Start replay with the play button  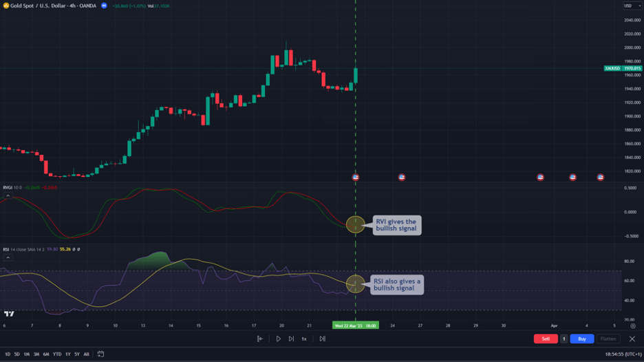(x=278, y=339)
